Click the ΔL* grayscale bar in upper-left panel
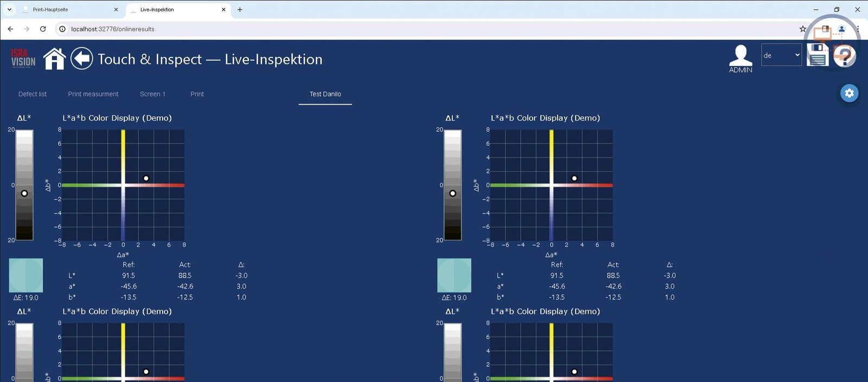This screenshot has height=382, width=868. click(24, 185)
